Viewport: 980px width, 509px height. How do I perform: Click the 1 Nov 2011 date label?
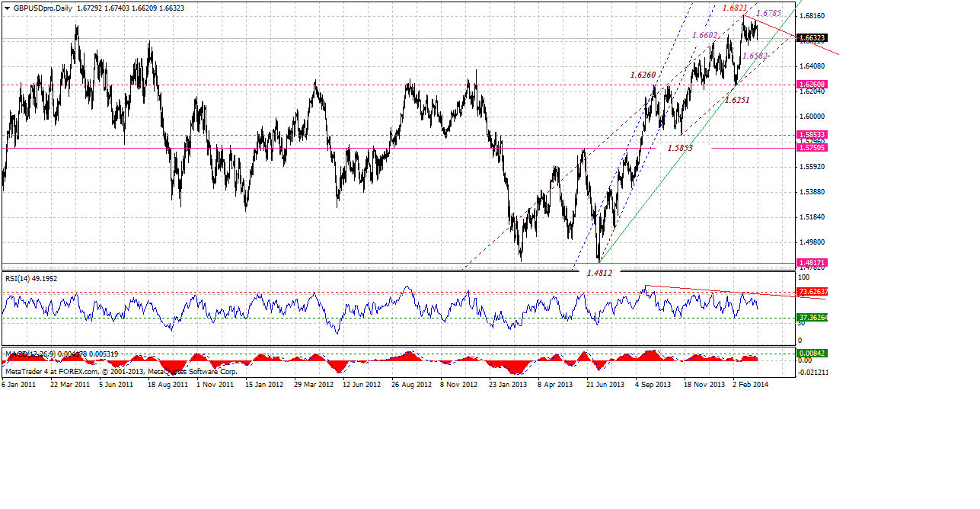click(x=215, y=385)
